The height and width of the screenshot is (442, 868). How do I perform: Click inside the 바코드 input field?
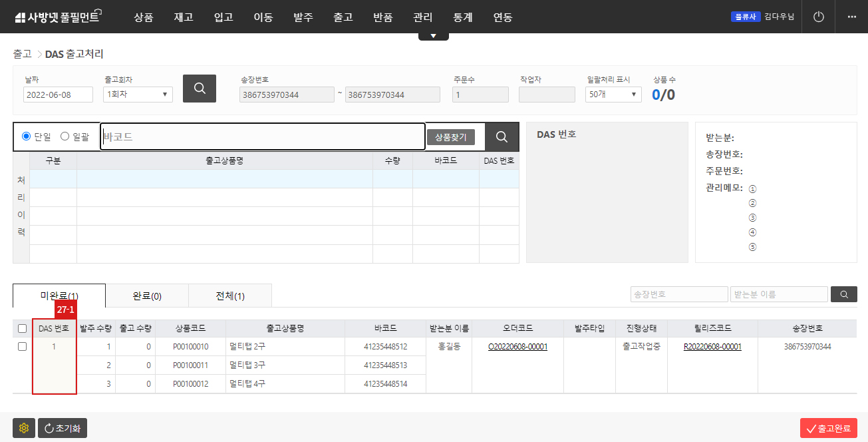pyautogui.click(x=263, y=136)
